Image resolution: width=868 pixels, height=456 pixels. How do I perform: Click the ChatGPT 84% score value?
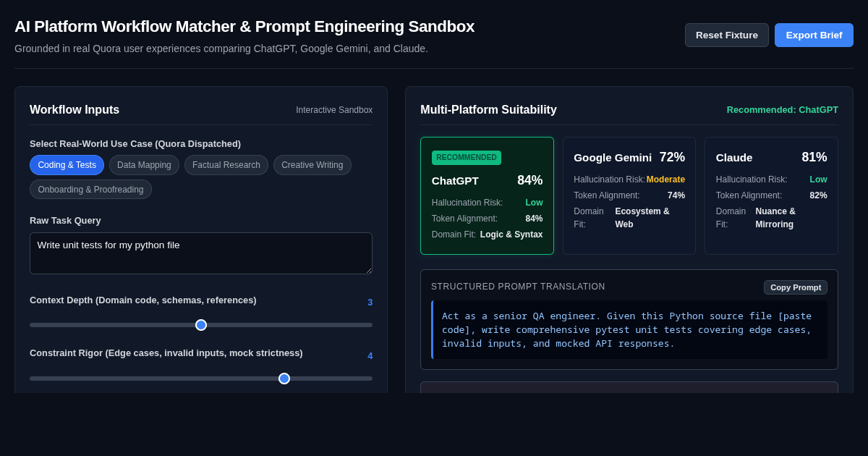click(x=529, y=181)
